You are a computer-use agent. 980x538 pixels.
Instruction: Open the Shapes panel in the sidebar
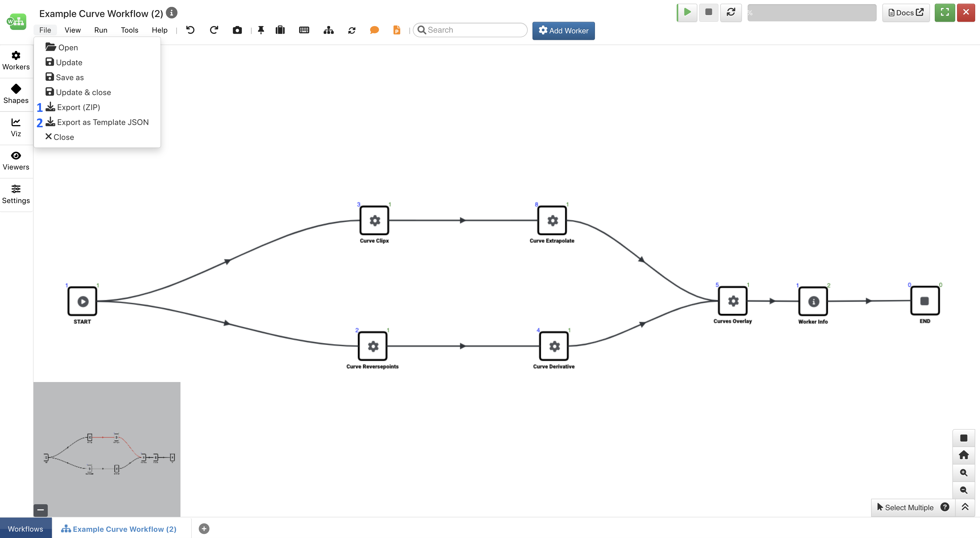[16, 93]
